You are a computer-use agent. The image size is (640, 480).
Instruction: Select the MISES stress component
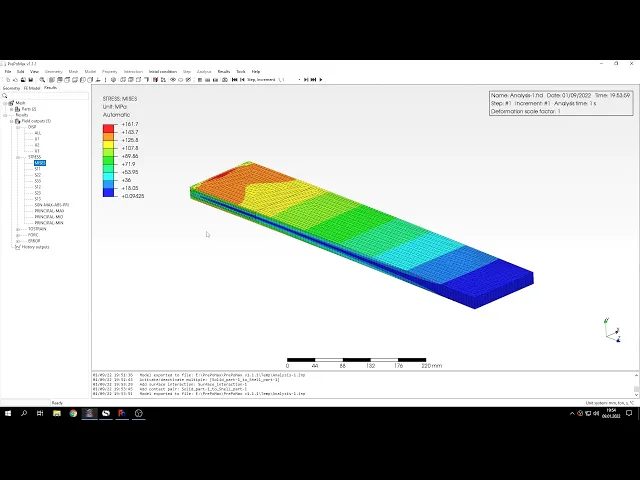click(x=40, y=163)
